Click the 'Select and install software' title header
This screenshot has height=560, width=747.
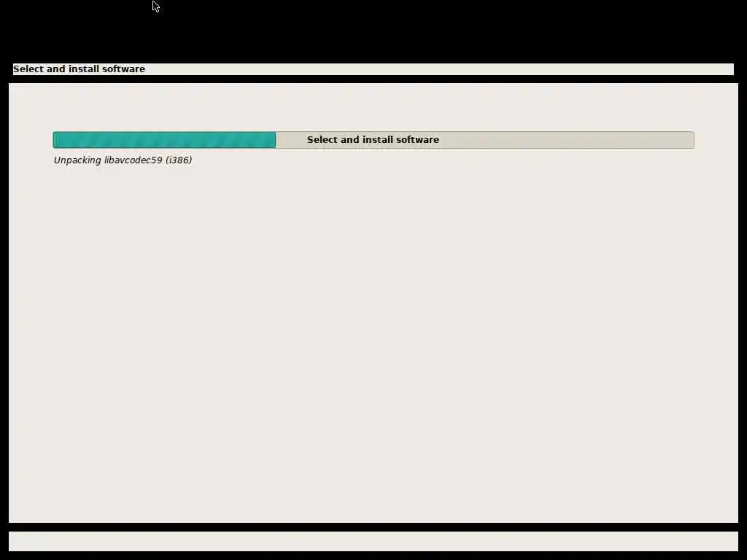pyautogui.click(x=79, y=69)
